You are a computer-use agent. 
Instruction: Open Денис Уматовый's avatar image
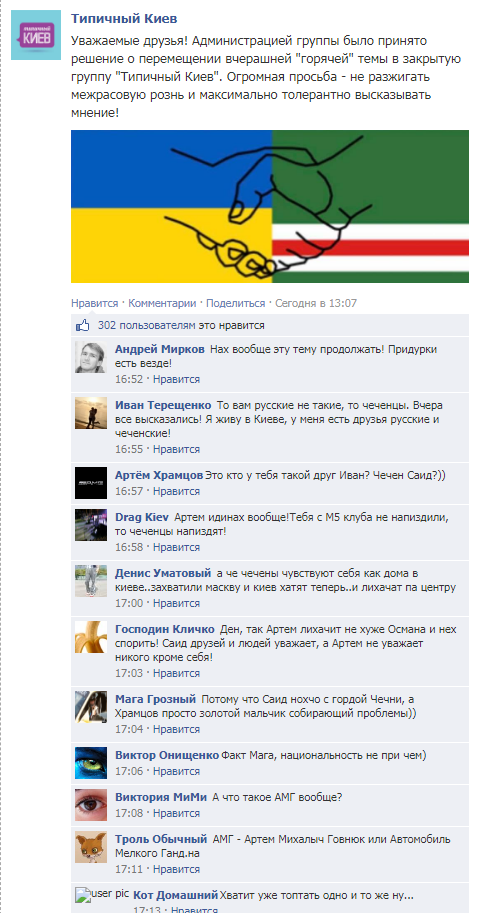[x=91, y=581]
